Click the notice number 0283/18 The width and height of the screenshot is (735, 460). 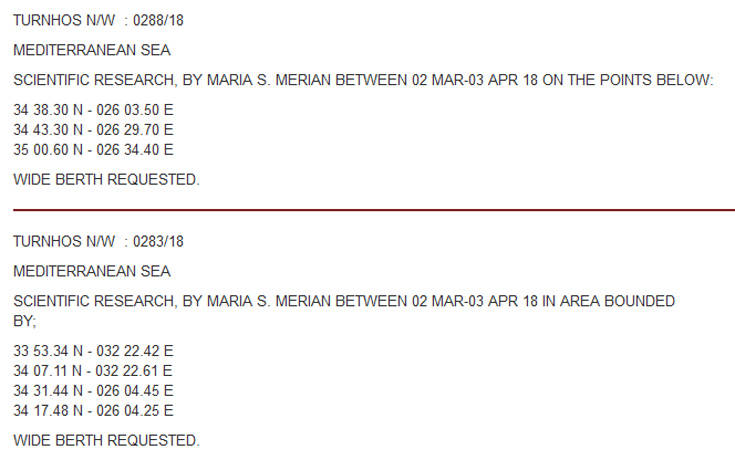point(158,241)
